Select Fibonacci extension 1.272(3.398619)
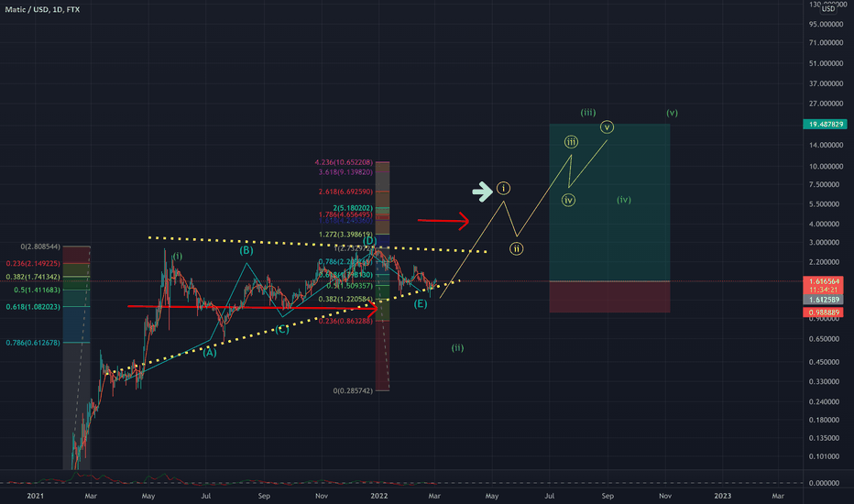The height and width of the screenshot is (504, 854). 345,235
